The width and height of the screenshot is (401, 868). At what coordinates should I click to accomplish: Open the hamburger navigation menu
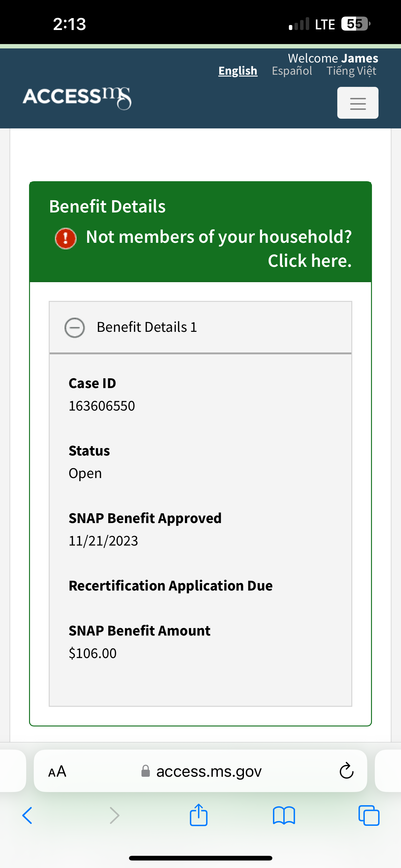[358, 103]
